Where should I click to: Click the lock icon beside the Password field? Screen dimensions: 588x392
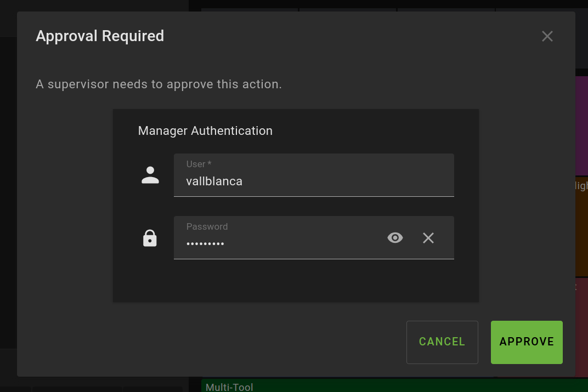150,238
